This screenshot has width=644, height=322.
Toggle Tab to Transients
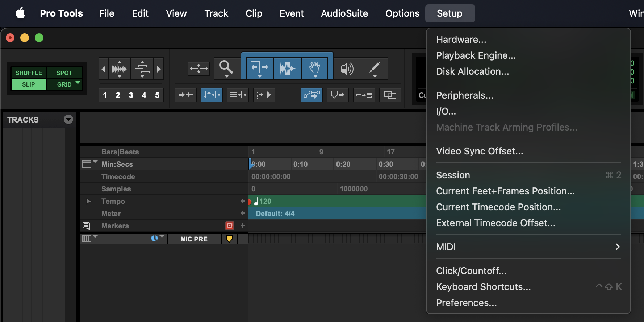click(x=186, y=95)
